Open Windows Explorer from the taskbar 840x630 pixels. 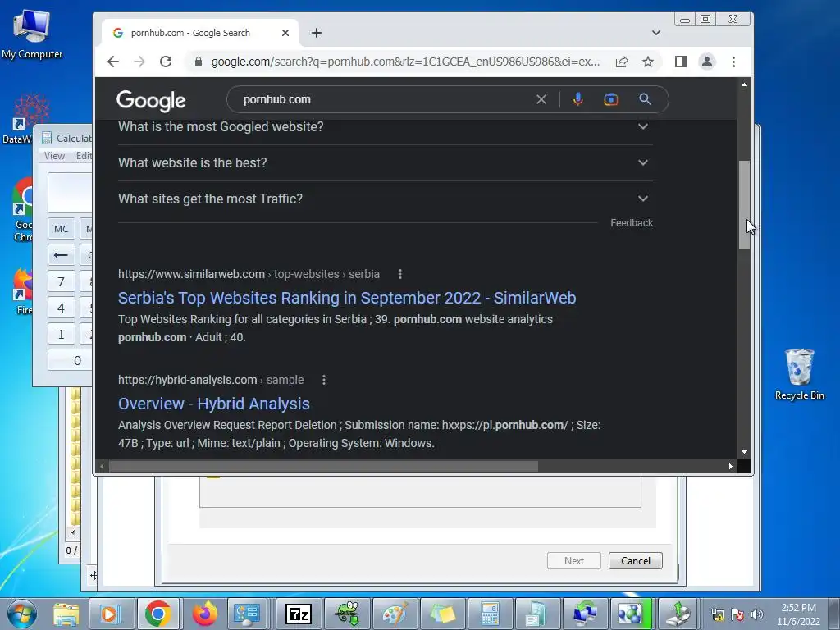coord(66,614)
